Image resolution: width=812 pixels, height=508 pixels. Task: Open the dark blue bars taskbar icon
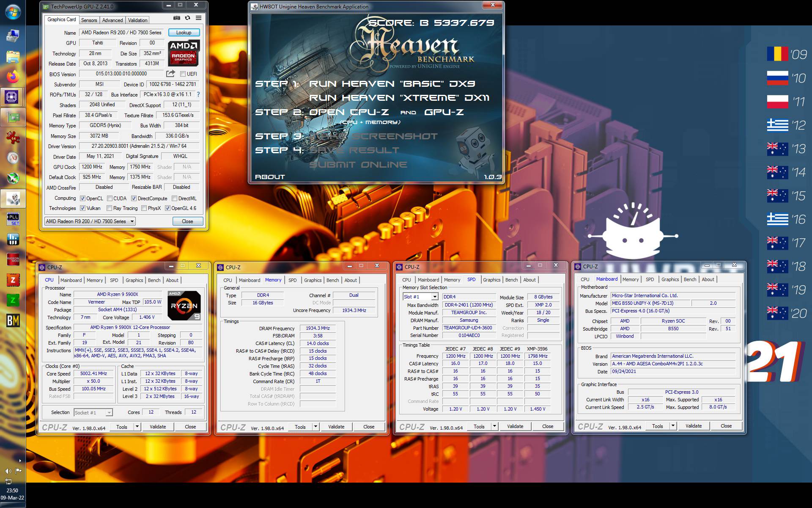[x=13, y=239]
